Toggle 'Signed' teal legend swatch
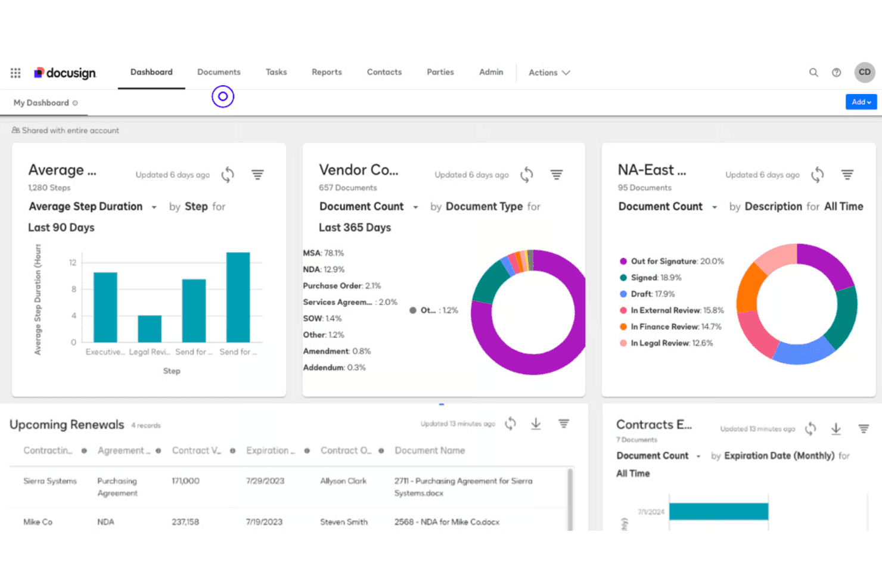882x588 pixels. [x=623, y=278]
